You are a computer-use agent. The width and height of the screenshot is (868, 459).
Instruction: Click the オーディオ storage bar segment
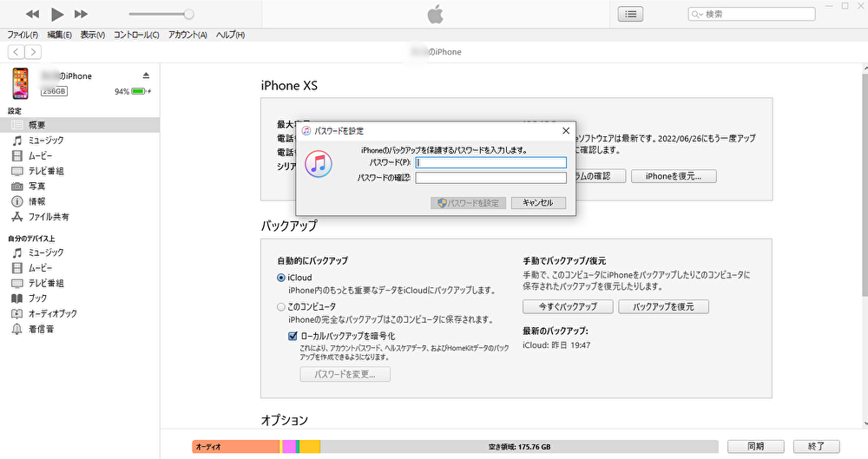(236, 447)
